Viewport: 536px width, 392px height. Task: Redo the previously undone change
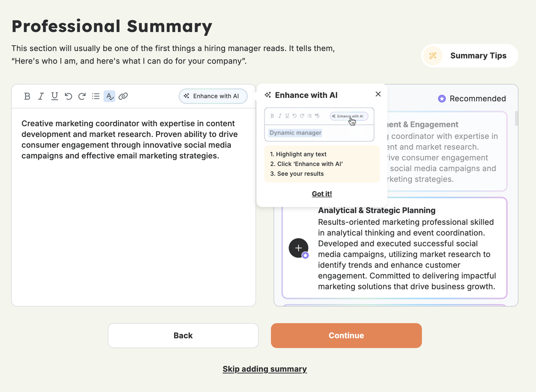[x=82, y=96]
